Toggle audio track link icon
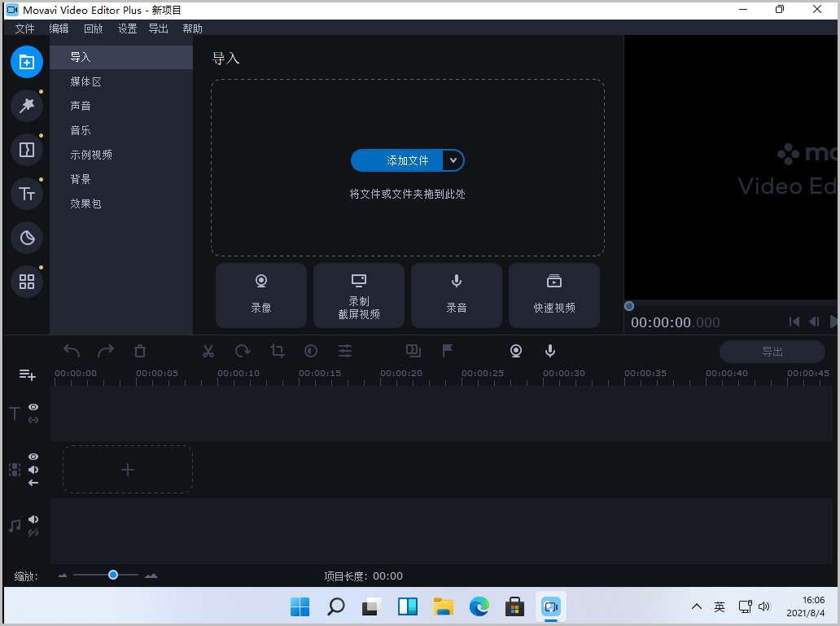Viewport: 840px width, 626px height. (33, 532)
